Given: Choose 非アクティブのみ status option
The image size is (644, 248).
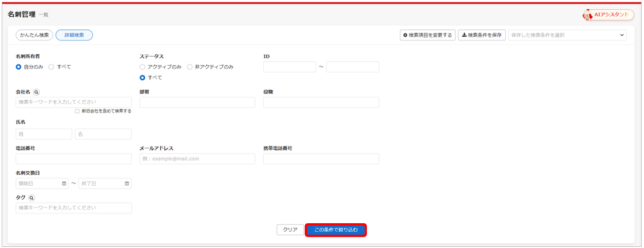Looking at the screenshot, I should (190, 67).
